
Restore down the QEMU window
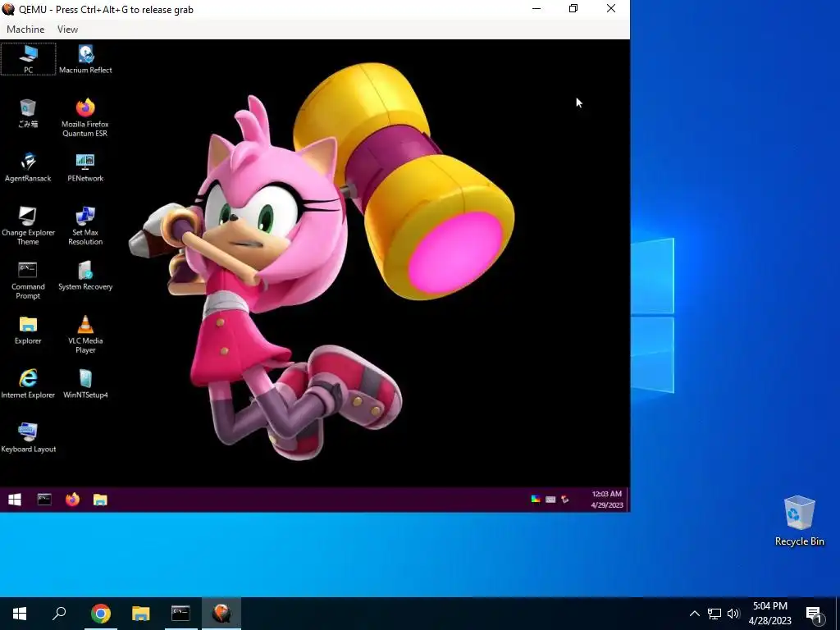point(573,9)
